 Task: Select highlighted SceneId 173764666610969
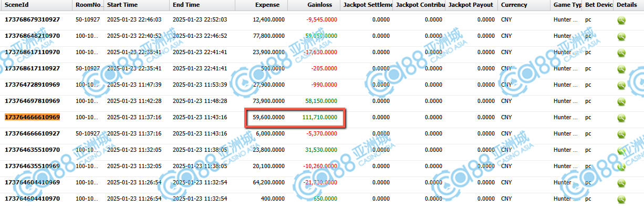33,117
